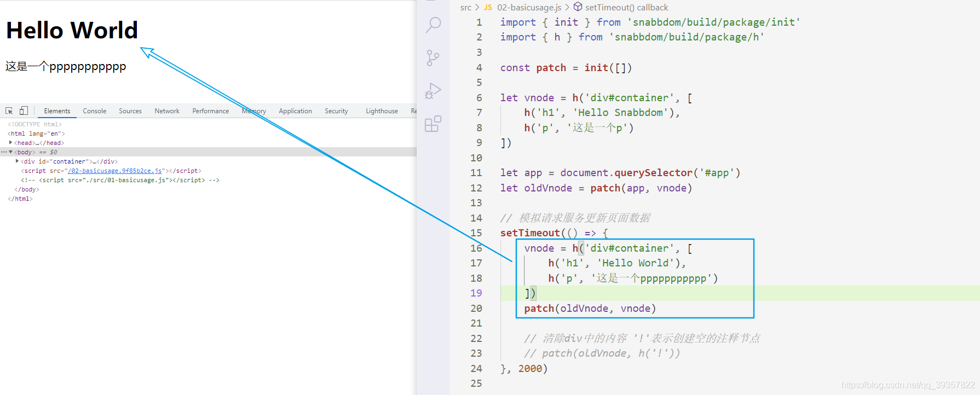The width and height of the screenshot is (980, 395).
Task: Click the 2000 delay value on line 24
Action: pos(530,369)
